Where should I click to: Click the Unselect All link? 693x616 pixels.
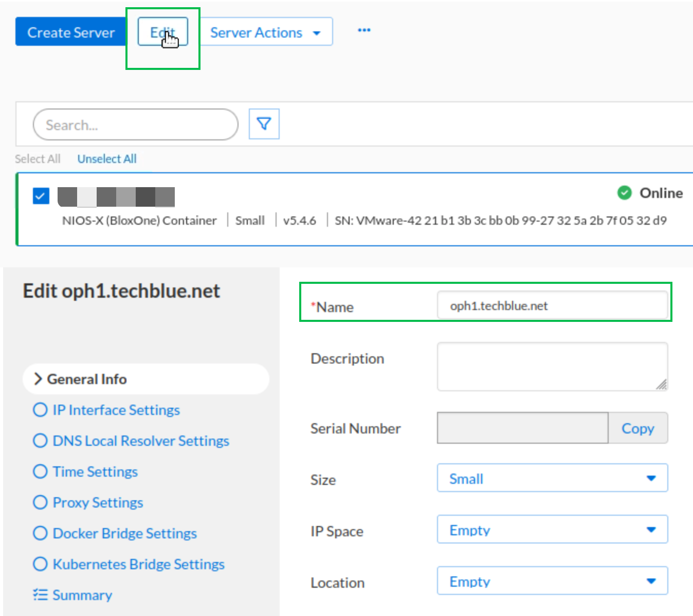tap(107, 159)
